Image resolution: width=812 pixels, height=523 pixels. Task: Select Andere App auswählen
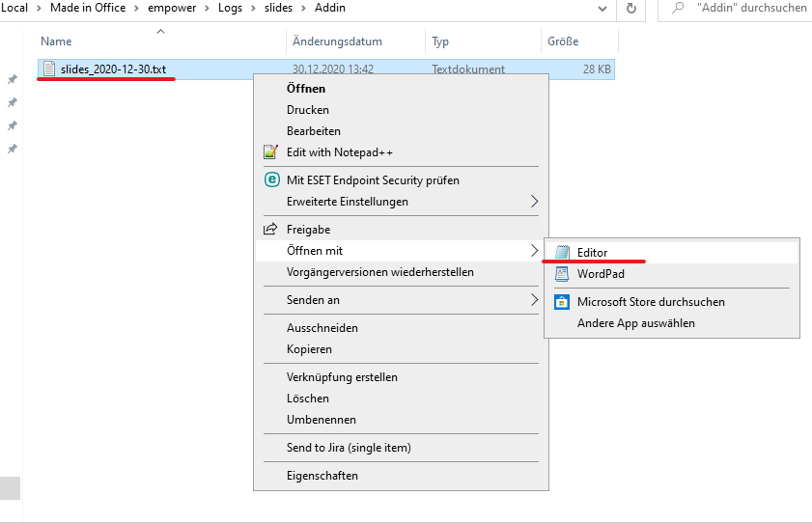tap(672, 323)
